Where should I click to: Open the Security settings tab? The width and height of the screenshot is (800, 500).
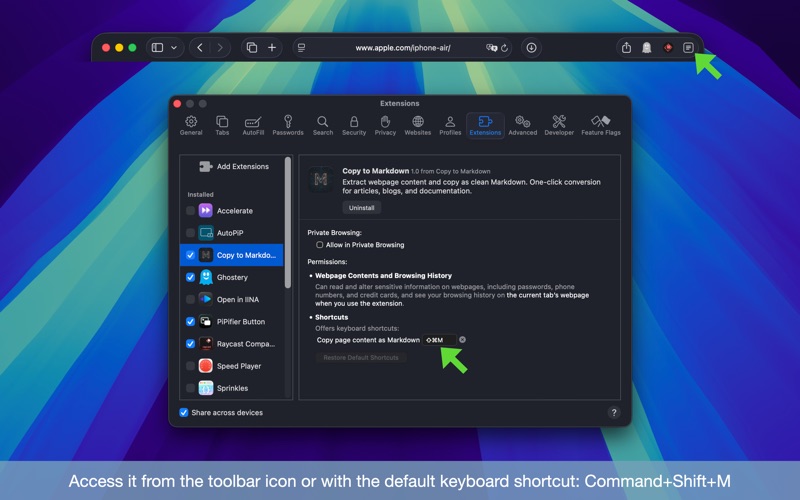tap(354, 125)
